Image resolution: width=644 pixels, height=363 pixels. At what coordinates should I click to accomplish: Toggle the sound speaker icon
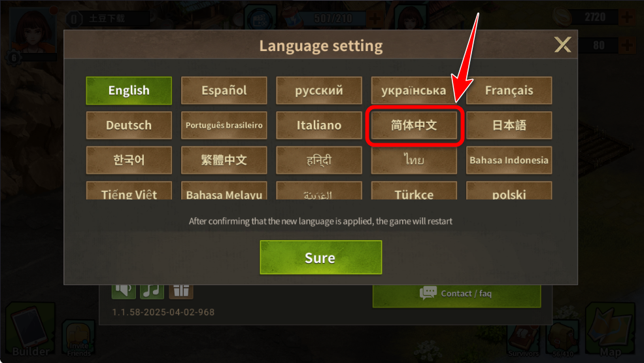click(x=123, y=292)
